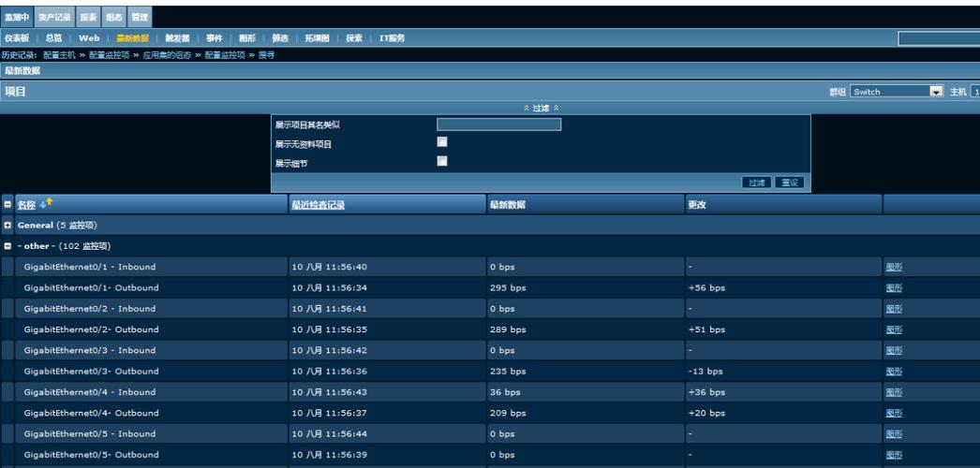The height and width of the screenshot is (468, 980).
Task: Switch to the 监测中 main tab
Action: (x=16, y=17)
